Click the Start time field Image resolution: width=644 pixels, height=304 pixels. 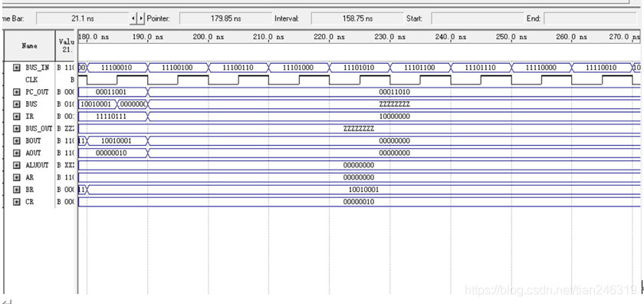477,18
